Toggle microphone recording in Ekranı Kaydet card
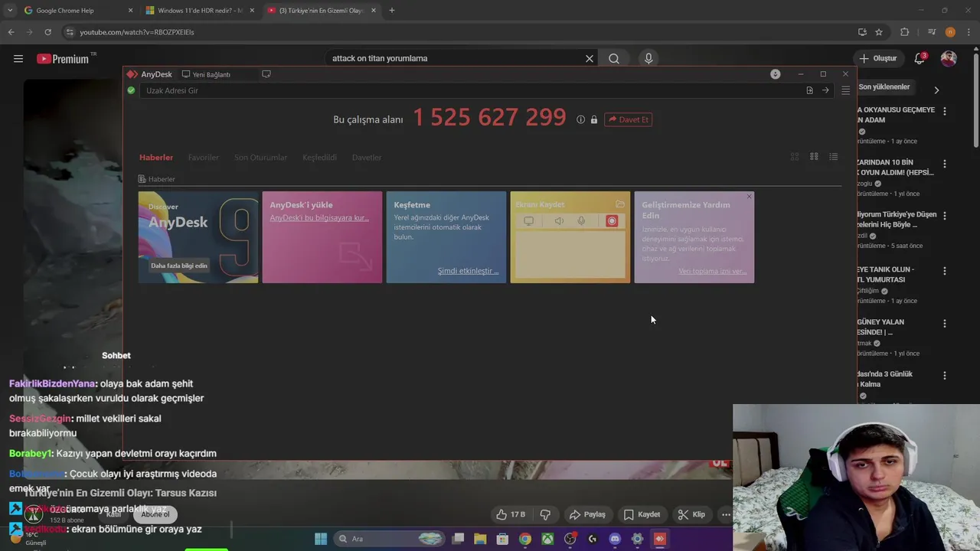 click(x=581, y=221)
